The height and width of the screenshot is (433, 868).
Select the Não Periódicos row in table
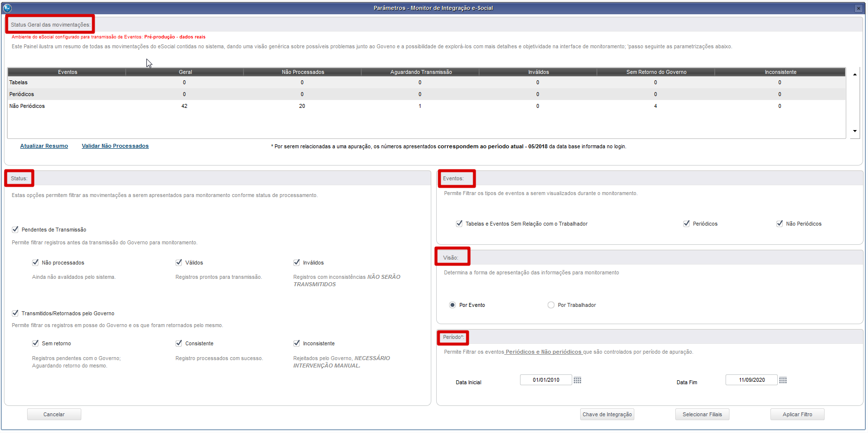point(427,106)
